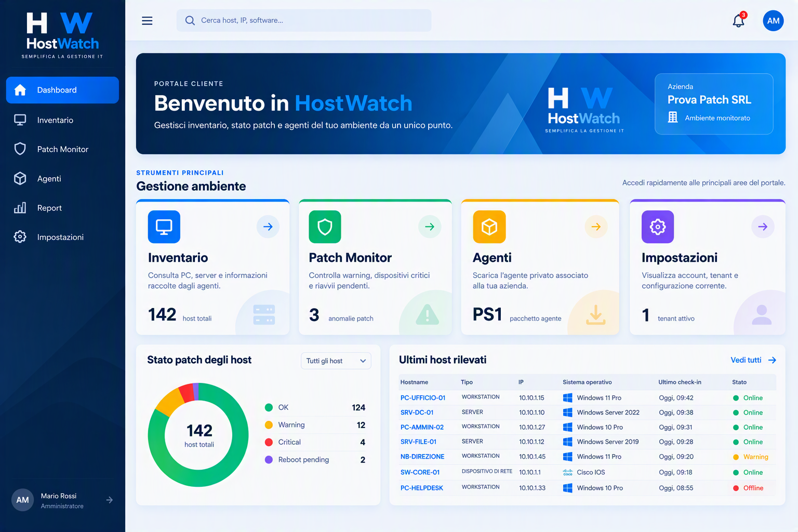Screen dimensions: 798x532
Task: Open host PC-AMMIN-02 link
Action: click(422, 427)
